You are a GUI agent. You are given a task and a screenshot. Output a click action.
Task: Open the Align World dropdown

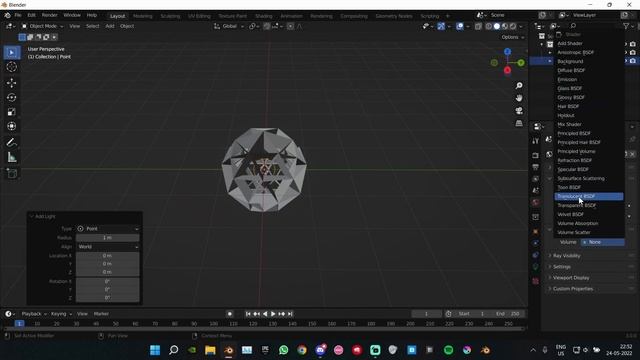[x=108, y=247]
